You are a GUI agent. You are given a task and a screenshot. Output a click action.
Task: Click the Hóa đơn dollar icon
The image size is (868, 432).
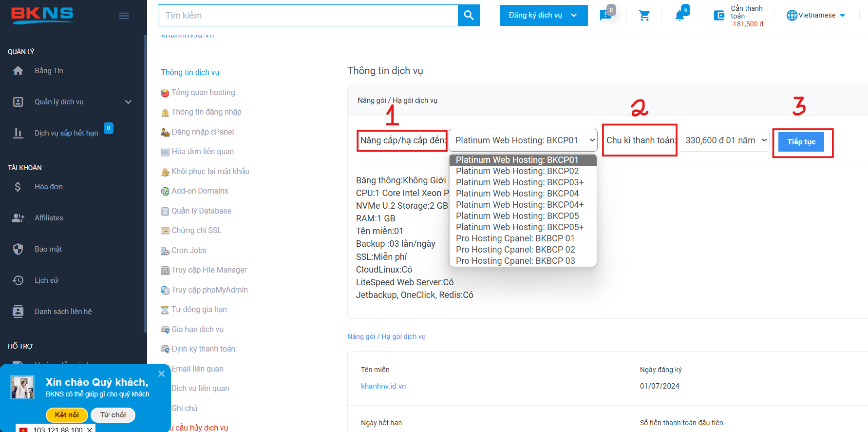[18, 187]
